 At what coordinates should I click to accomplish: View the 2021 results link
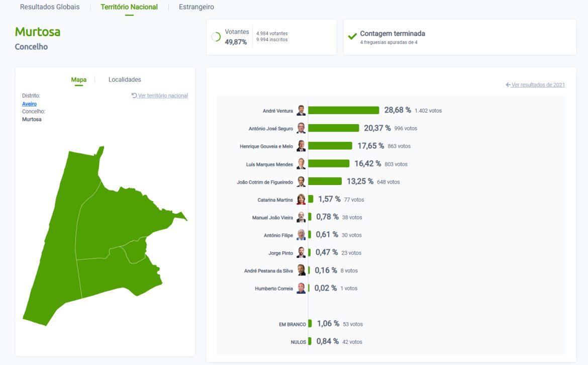pyautogui.click(x=538, y=84)
